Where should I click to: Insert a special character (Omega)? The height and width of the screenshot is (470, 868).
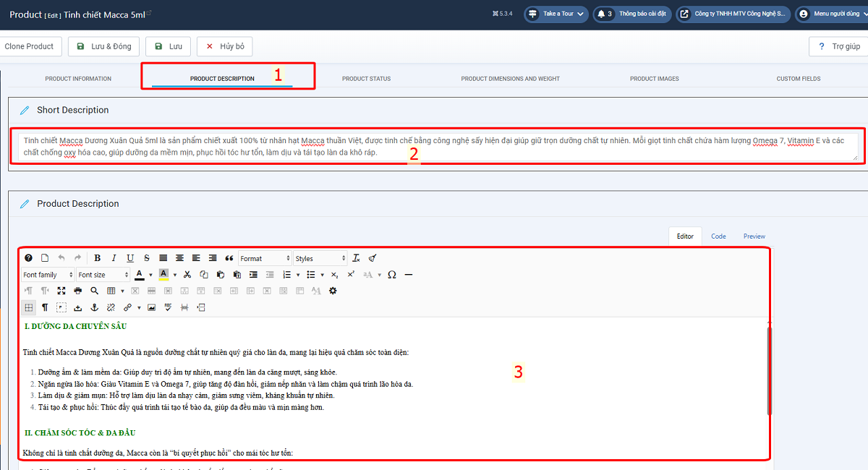tap(392, 275)
